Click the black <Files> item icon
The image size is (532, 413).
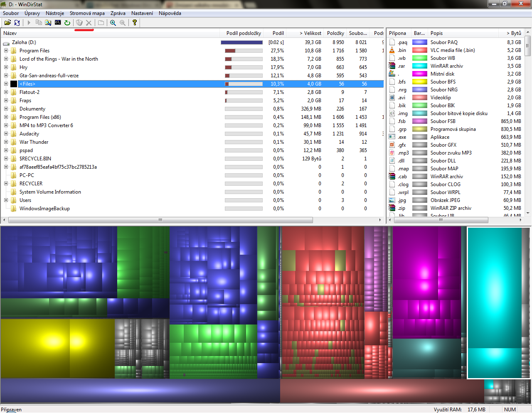(x=14, y=84)
